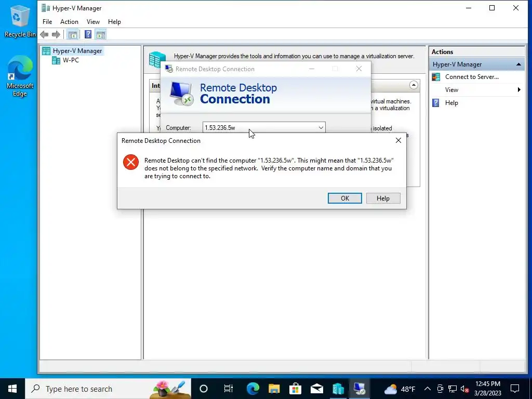Viewport: 532px width, 399px height.
Task: Click the Back arrow toolbar icon
Action: point(44,34)
